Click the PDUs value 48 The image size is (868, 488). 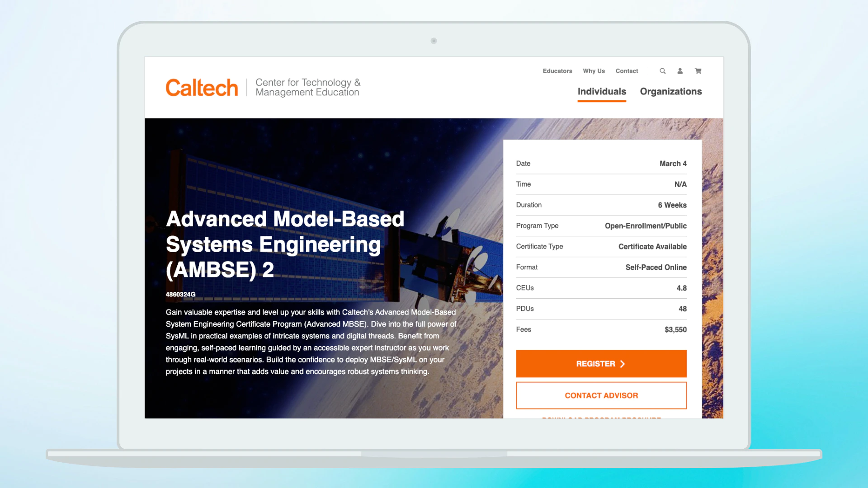click(x=682, y=309)
